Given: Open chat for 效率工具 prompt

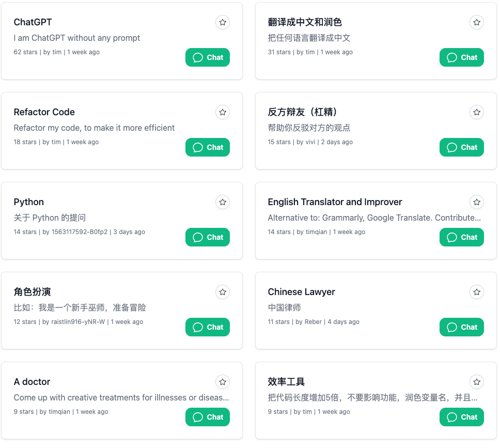Looking at the screenshot, I should tap(461, 417).
